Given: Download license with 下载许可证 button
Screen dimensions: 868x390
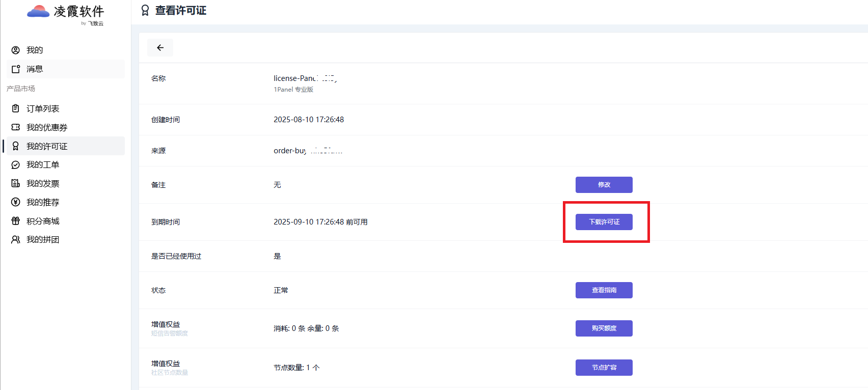Looking at the screenshot, I should tap(604, 222).
